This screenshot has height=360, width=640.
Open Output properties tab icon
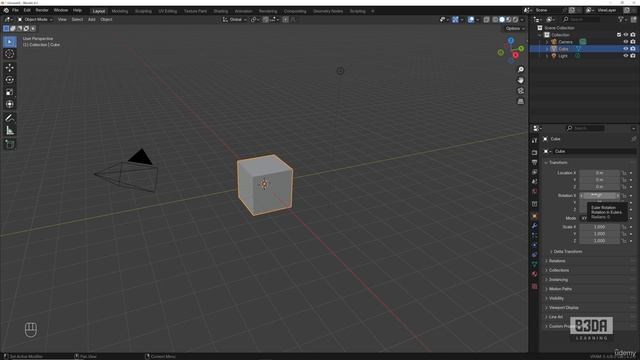(535, 162)
